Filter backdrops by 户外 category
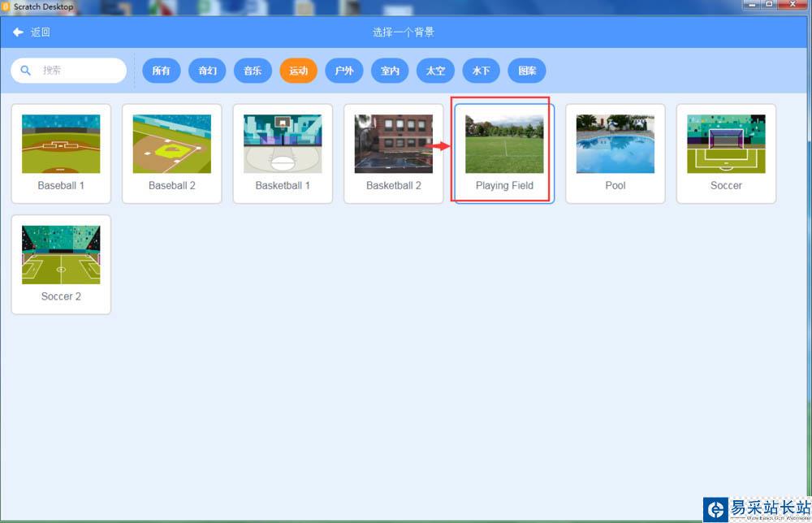This screenshot has height=523, width=812. (344, 71)
